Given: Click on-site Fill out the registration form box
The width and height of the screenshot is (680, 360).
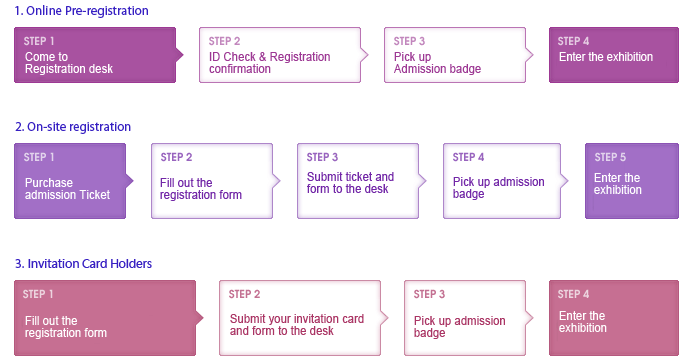Looking at the screenshot, I should [x=212, y=181].
